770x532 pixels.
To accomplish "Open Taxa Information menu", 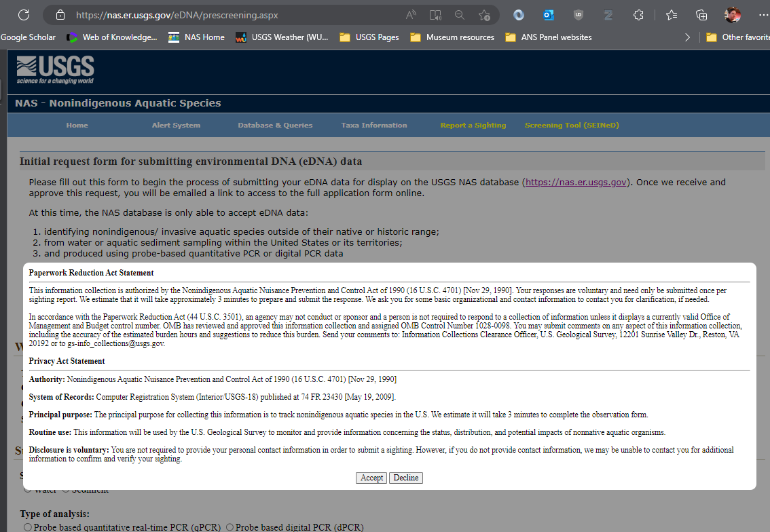I will 374,125.
